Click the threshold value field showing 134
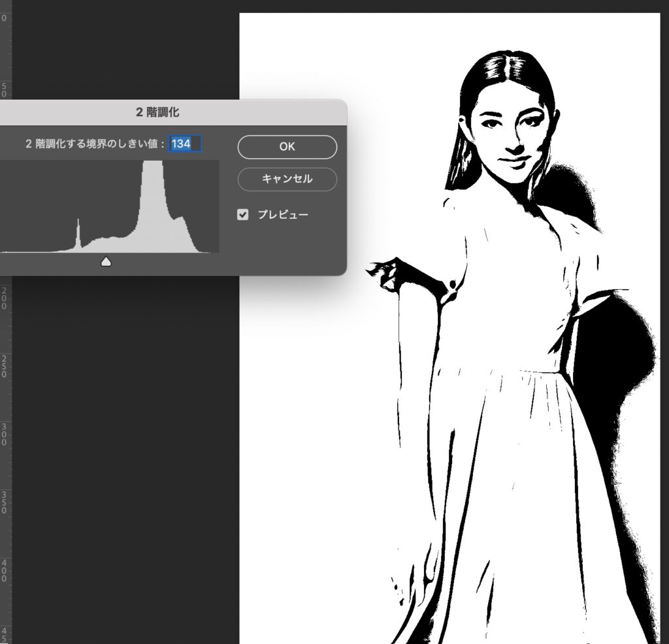Image resolution: width=669 pixels, height=644 pixels. [x=186, y=144]
